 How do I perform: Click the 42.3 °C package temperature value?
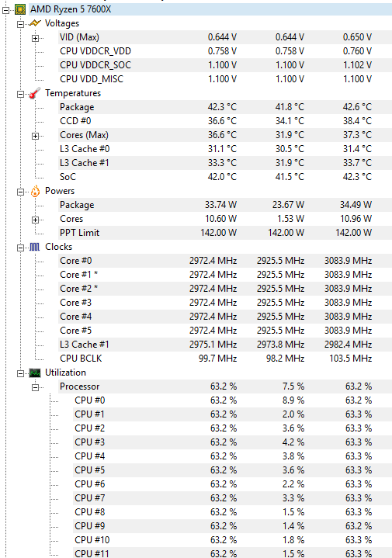[222, 107]
